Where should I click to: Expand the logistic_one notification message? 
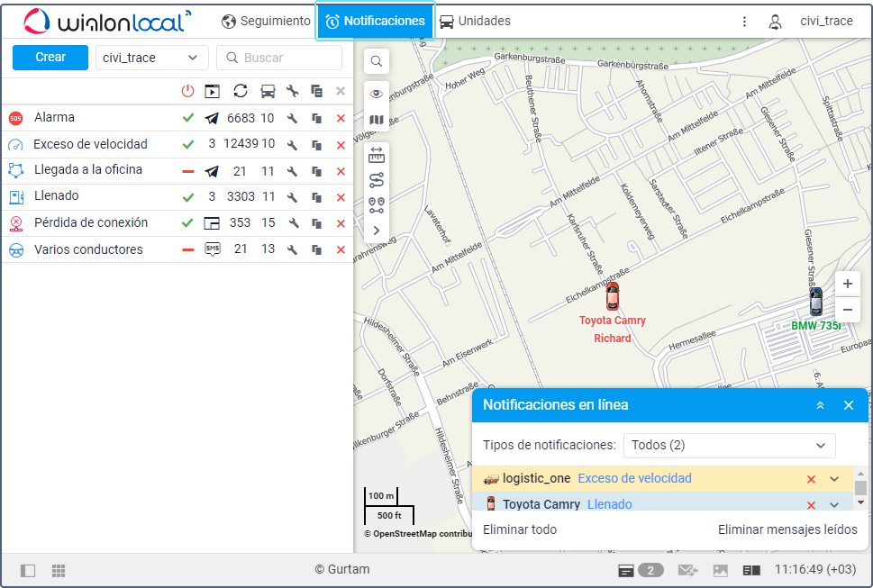point(834,479)
